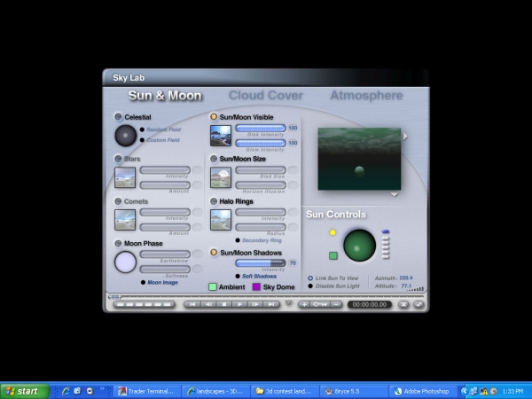The image size is (532, 399).
Task: Toggle the Sun/Moon Visible button
Action: [214, 117]
